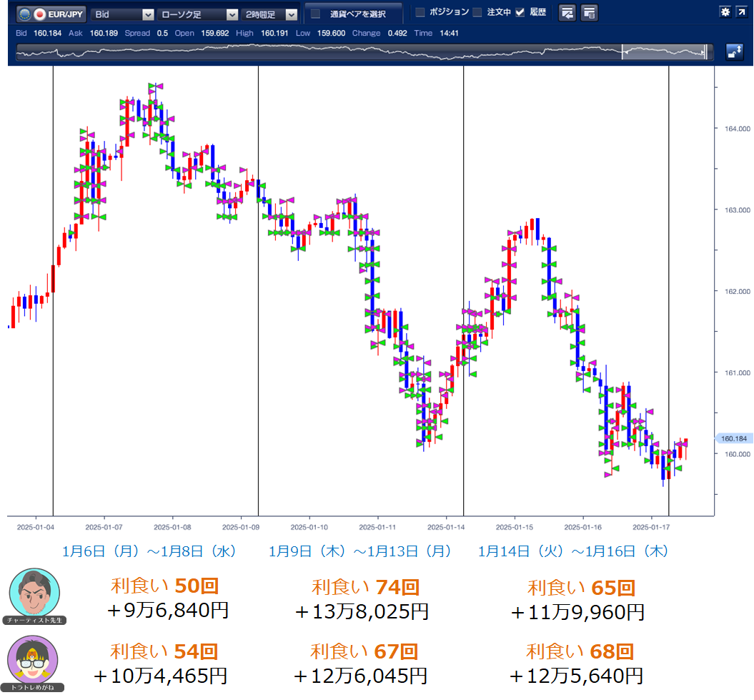Uncheck the 履歴 checkbox
Viewport: 754px width, 700px height.
coord(520,13)
